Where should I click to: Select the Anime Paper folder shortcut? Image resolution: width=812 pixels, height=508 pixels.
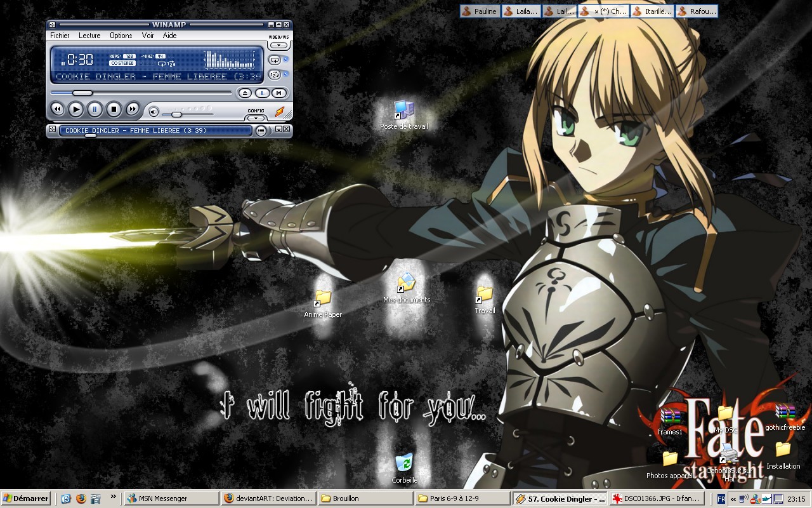[323, 304]
